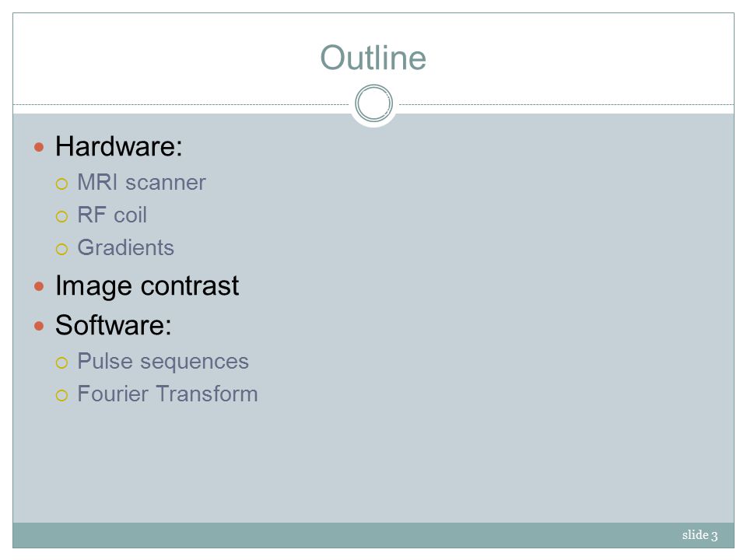Click the orange bullet beside Hardware

(x=39, y=147)
